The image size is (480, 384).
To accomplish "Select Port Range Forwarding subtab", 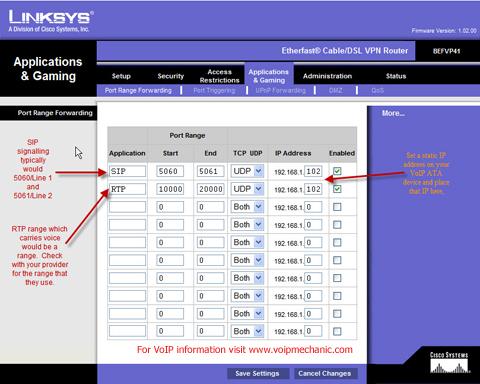I will point(138,91).
